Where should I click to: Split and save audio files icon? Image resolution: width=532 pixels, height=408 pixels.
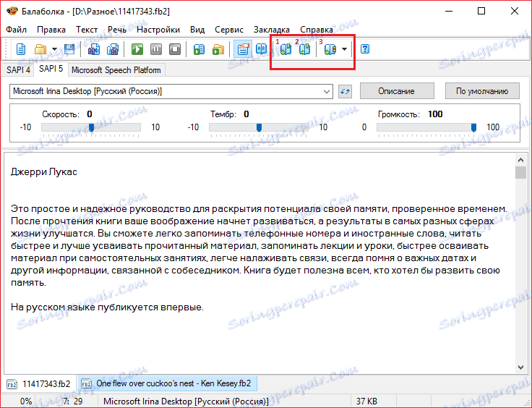(x=113, y=49)
